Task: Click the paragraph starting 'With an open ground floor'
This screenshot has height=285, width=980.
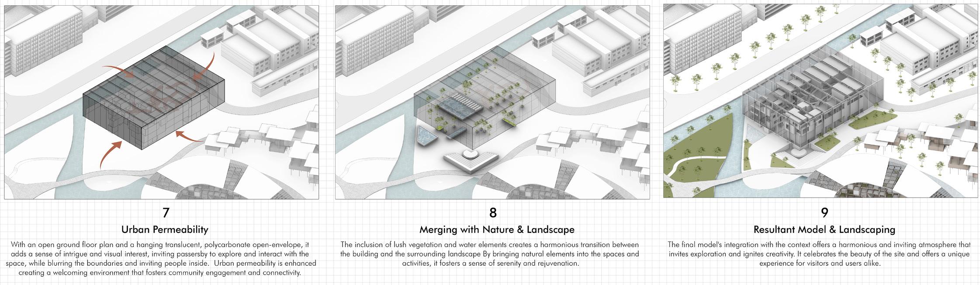Action: tap(161, 259)
